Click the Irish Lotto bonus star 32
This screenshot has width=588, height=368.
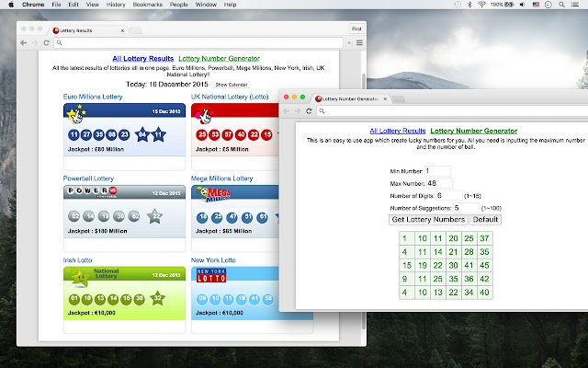157,298
